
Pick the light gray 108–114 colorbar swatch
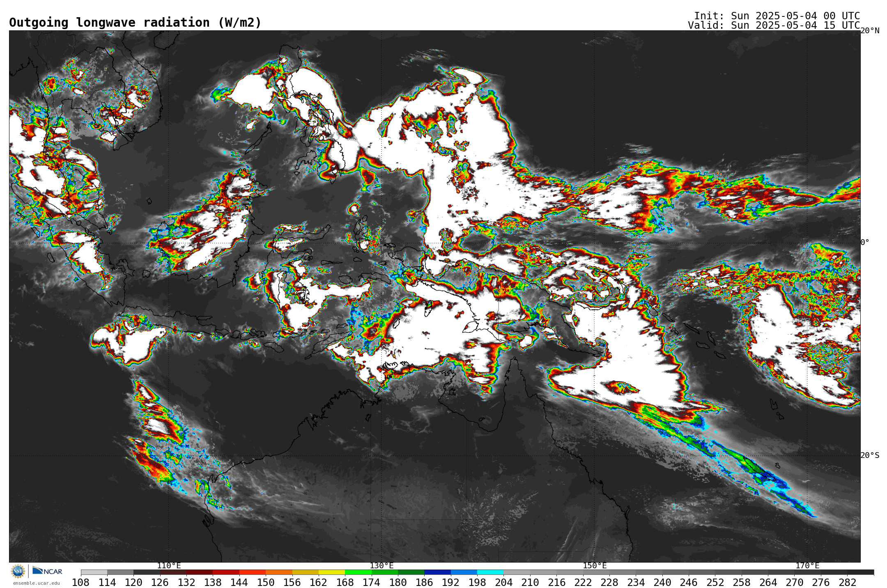pos(94,572)
